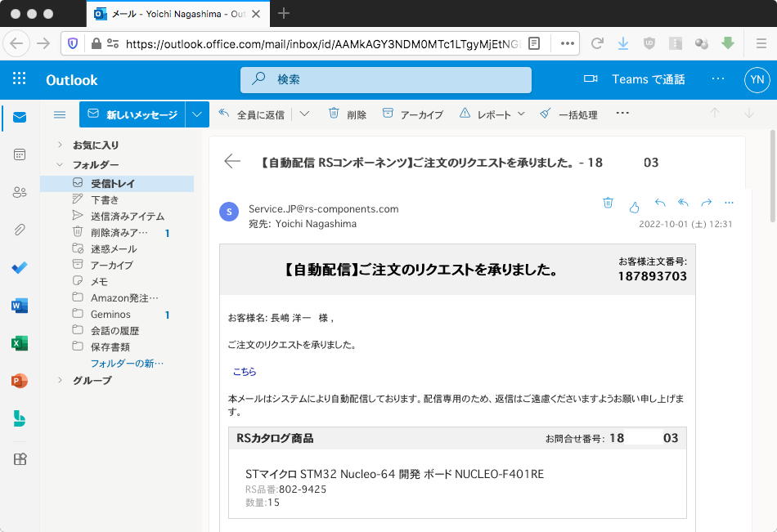Open the レポート dropdown chevron

point(521,114)
